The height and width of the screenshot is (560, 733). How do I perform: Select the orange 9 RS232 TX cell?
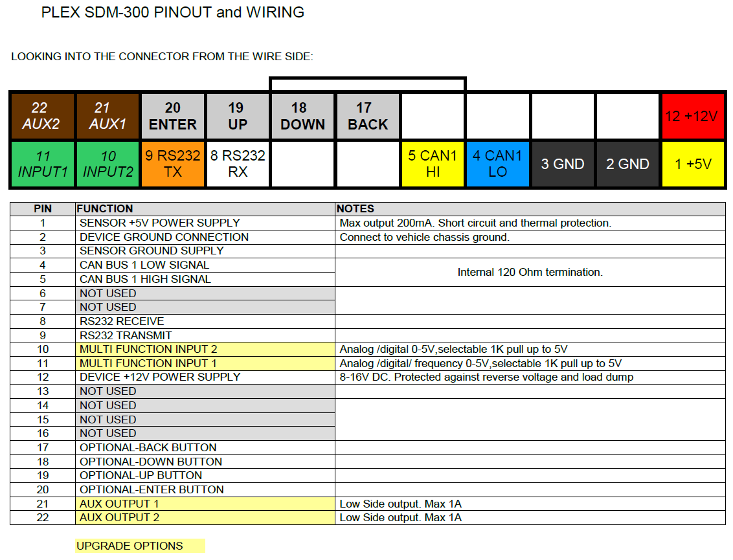[172, 164]
